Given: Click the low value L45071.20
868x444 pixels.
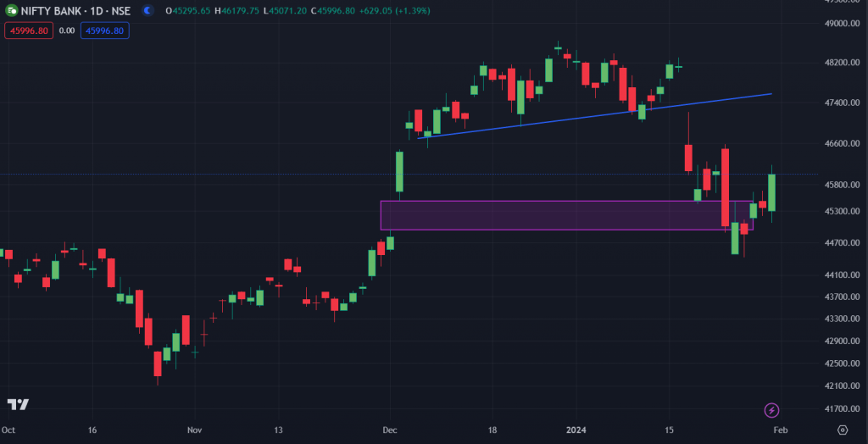Looking at the screenshot, I should [x=285, y=10].
